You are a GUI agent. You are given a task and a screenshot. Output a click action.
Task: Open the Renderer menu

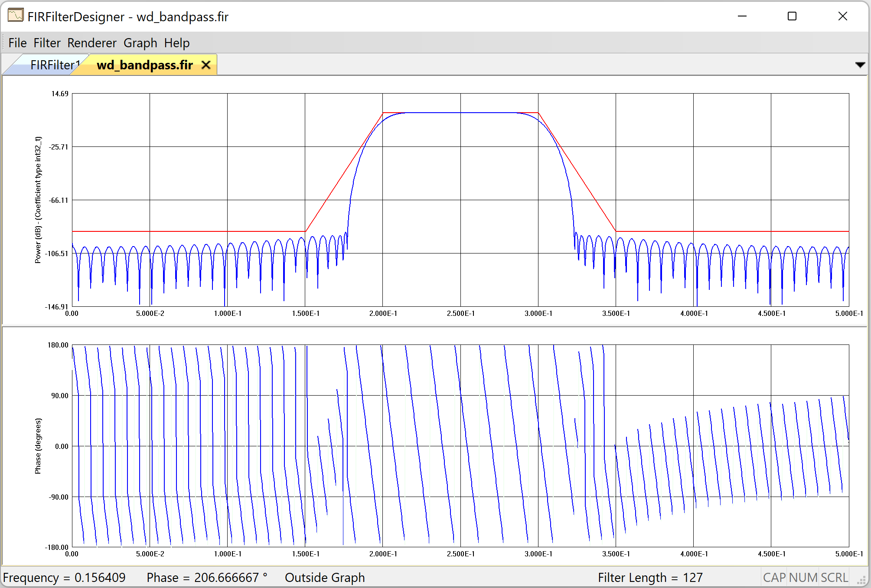[x=92, y=43]
